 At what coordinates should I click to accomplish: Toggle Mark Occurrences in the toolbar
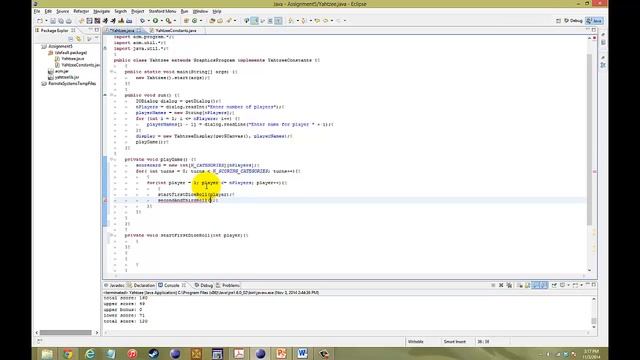click(254, 20)
